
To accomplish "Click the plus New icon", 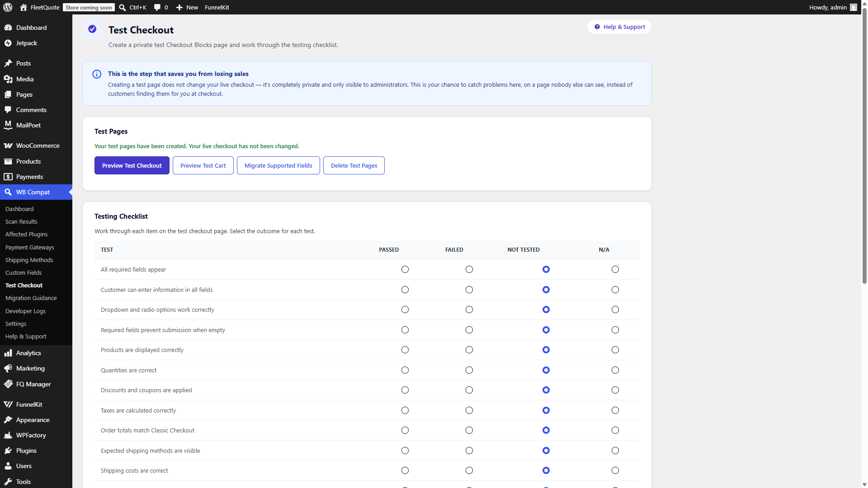I will pyautogui.click(x=179, y=7).
